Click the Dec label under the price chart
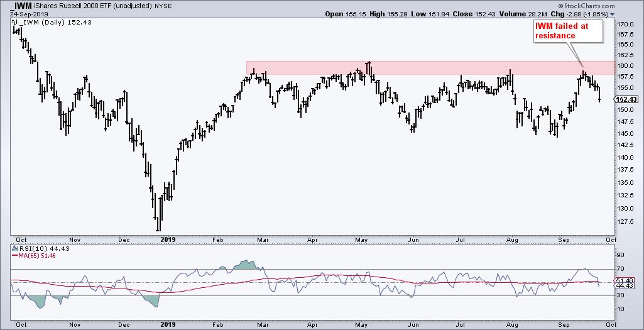The width and height of the screenshot is (644, 330). pos(123,239)
